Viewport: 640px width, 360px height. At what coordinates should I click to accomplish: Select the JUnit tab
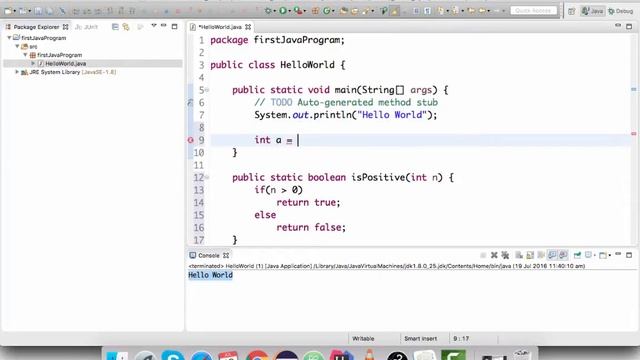[x=87, y=27]
